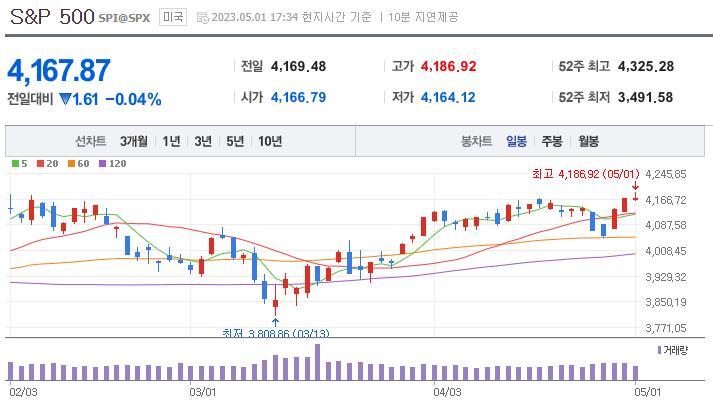Click the red 20-day moving average swatch
This screenshot has height=408, width=713.
click(40, 164)
